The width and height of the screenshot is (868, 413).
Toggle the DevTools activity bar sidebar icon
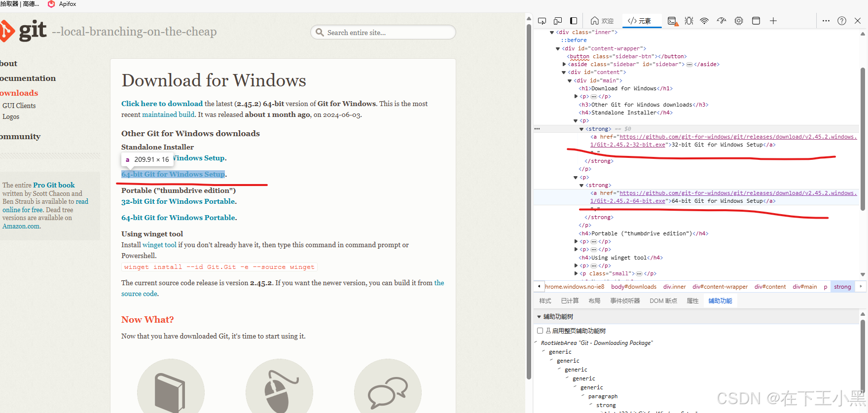pos(574,21)
